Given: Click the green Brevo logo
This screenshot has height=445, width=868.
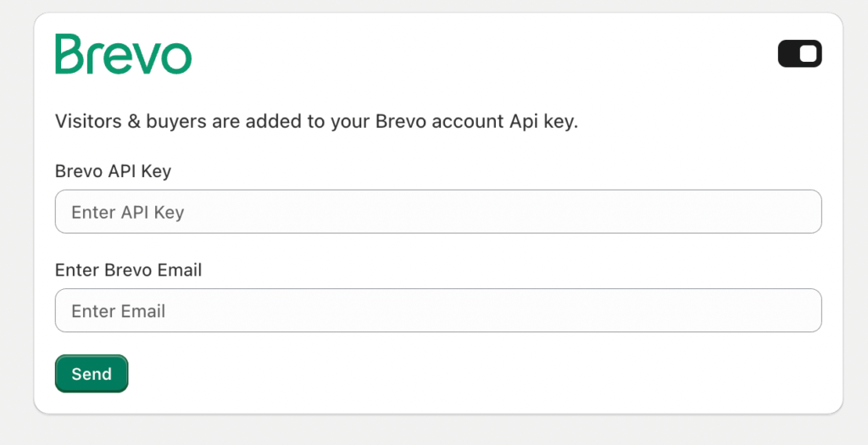Looking at the screenshot, I should pyautogui.click(x=124, y=54).
